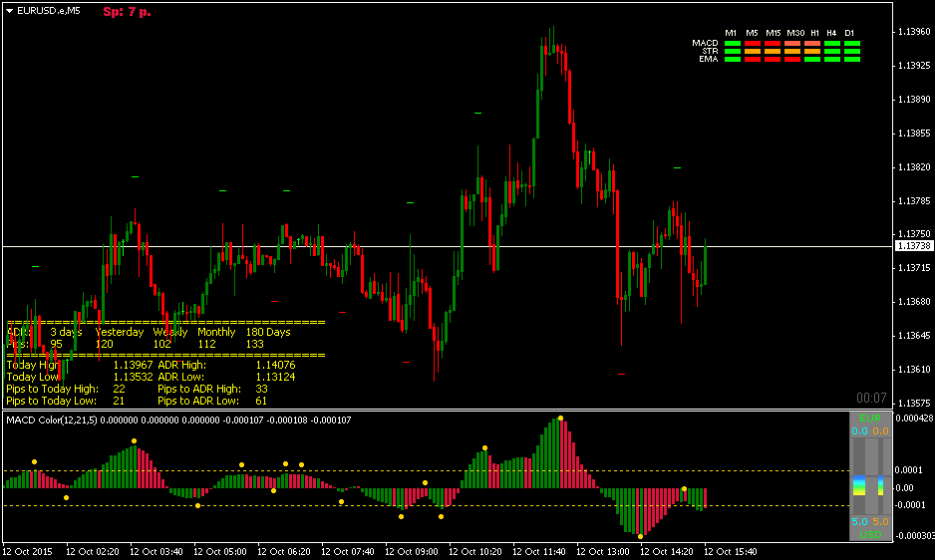Click the '12 Oct 2015' time axis label
The height and width of the screenshot is (560, 935).
(x=28, y=552)
